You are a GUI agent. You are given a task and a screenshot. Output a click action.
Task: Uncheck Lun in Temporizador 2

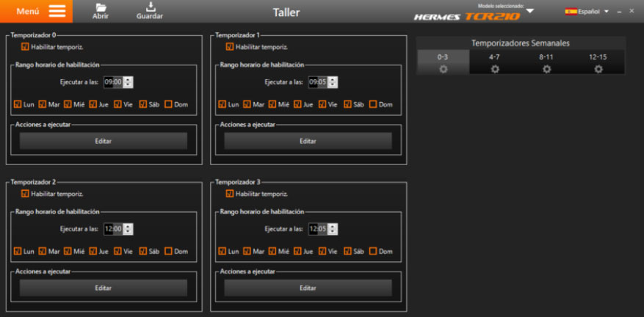(x=18, y=251)
